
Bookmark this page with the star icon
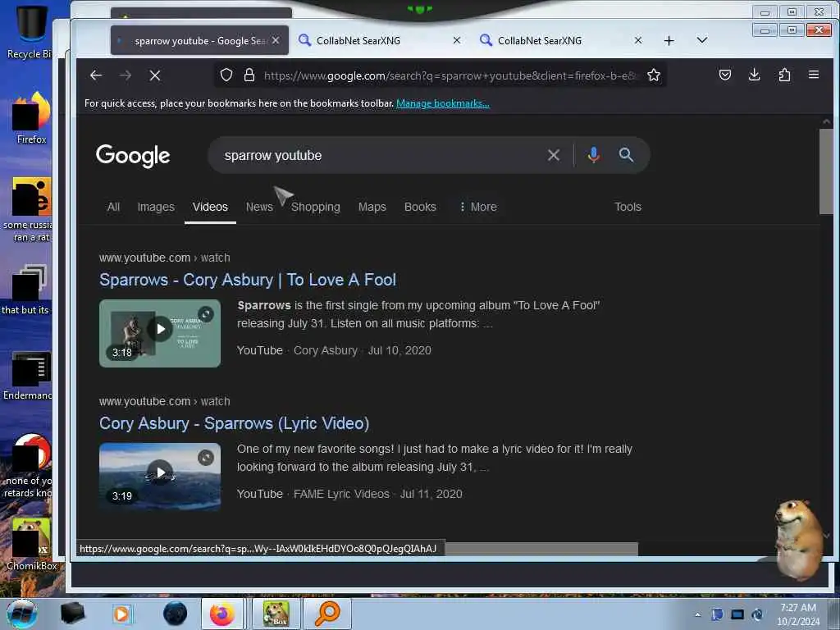[x=654, y=75]
